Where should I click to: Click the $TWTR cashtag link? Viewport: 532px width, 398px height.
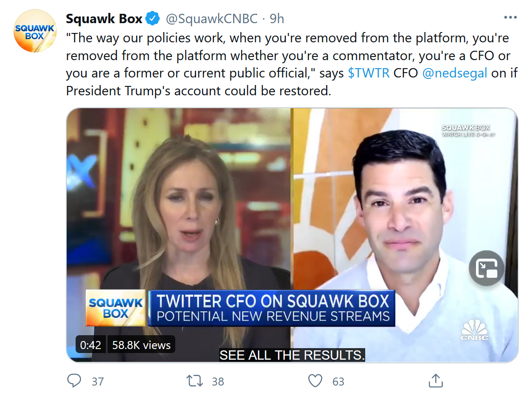pyautogui.click(x=369, y=73)
